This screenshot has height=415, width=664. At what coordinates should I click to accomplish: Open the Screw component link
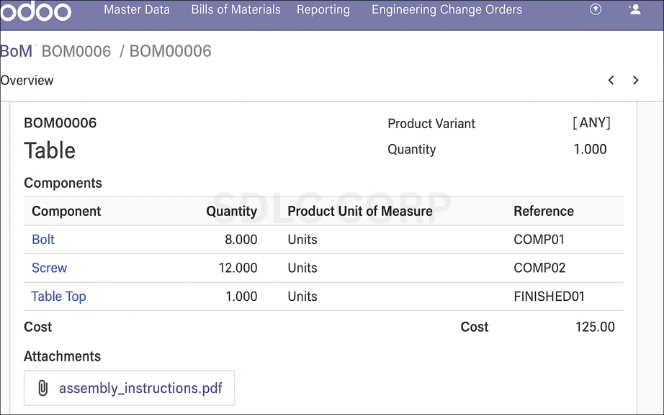(x=49, y=268)
